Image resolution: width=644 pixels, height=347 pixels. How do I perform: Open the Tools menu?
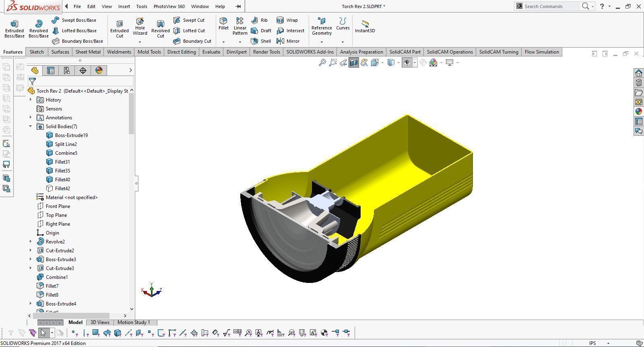pos(142,6)
